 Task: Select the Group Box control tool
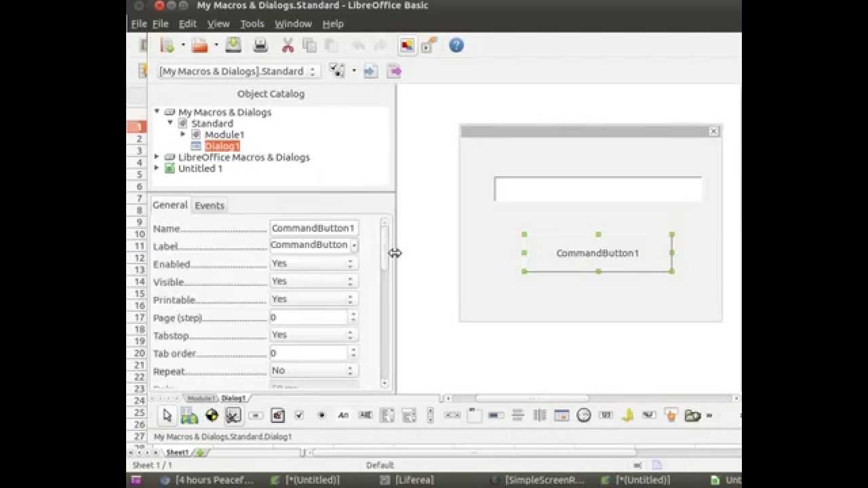point(475,415)
